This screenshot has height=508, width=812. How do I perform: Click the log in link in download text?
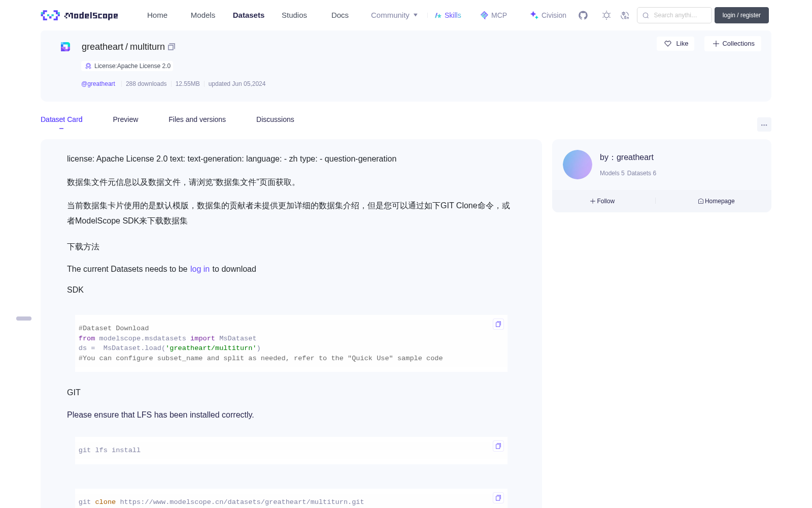pyautogui.click(x=200, y=269)
